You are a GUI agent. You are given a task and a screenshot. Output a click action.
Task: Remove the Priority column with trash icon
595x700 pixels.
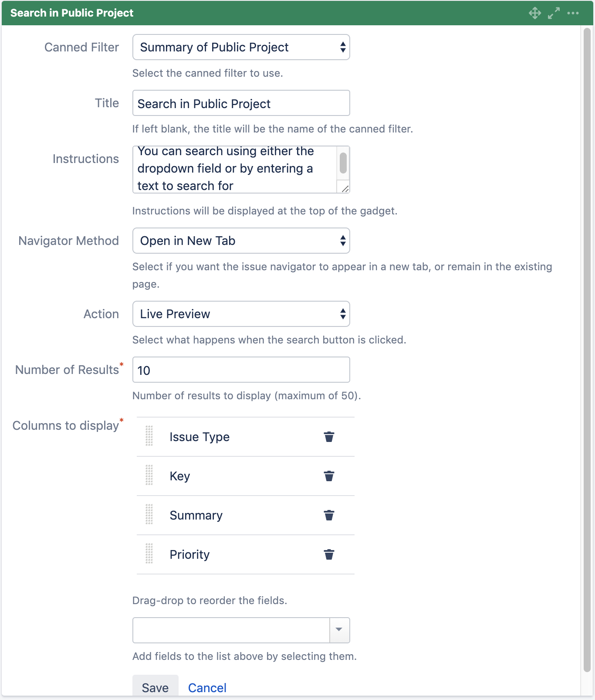[329, 554]
